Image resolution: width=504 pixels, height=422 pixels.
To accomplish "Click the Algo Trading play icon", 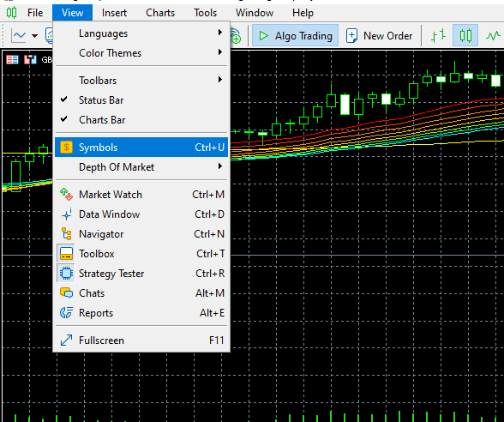I will click(264, 36).
